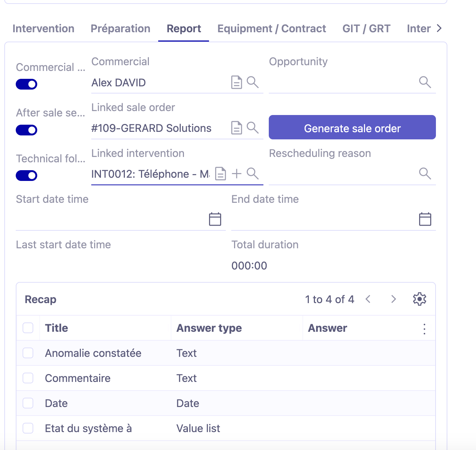
Task: Open End date time calendar picker
Action: point(425,219)
